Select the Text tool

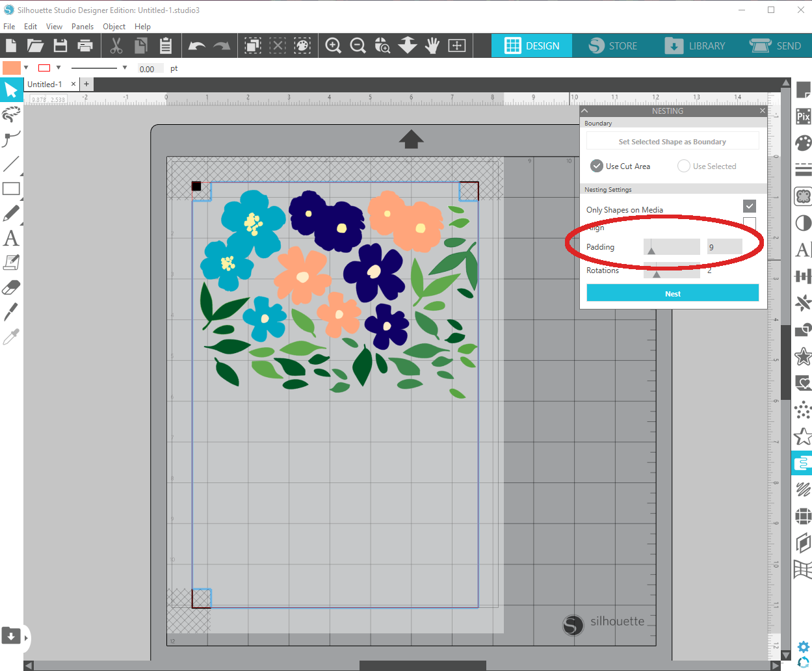click(11, 238)
